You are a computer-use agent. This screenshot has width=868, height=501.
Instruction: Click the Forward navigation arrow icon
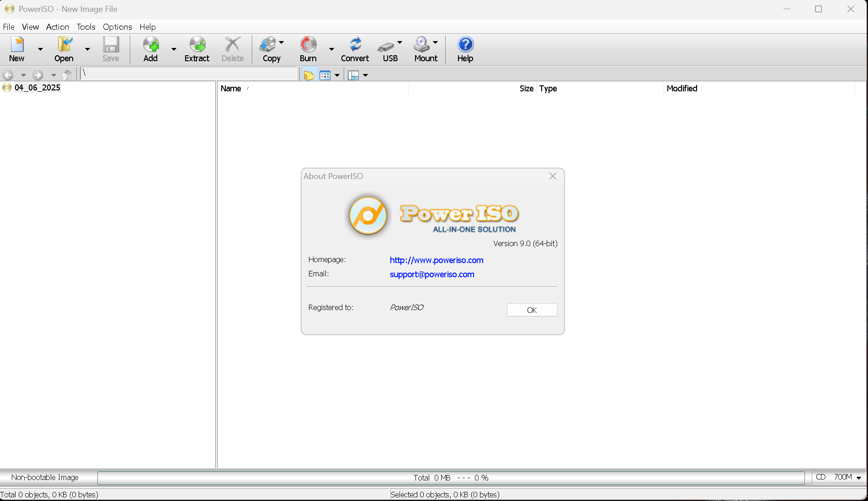38,75
